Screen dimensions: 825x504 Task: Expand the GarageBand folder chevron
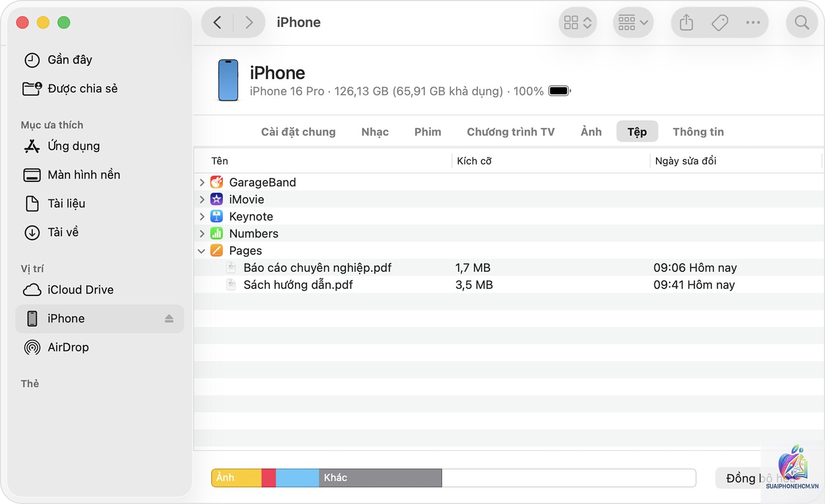click(x=202, y=182)
